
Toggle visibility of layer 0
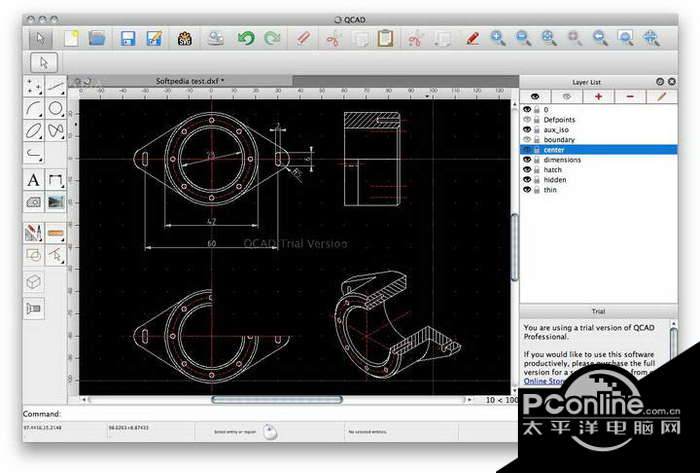point(527,109)
